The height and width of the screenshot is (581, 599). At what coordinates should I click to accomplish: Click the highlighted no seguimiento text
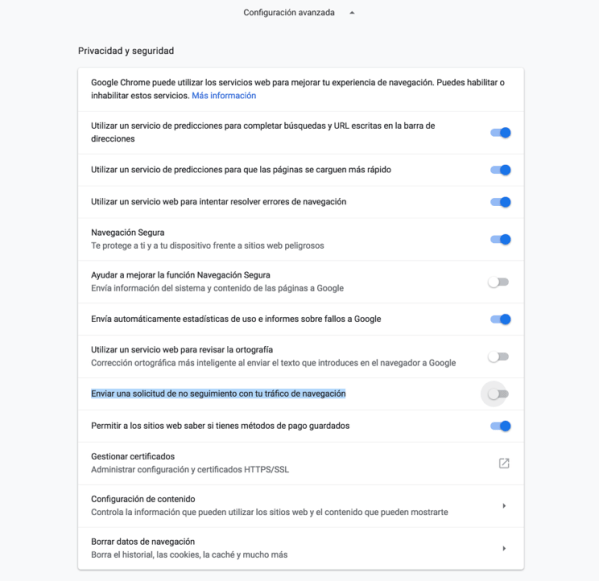[x=218, y=394]
